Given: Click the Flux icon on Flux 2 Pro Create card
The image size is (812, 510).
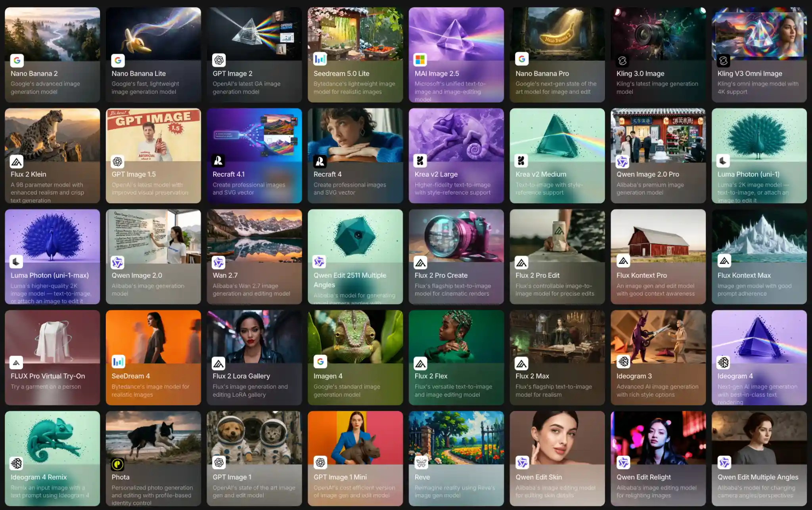Looking at the screenshot, I should click(x=421, y=262).
